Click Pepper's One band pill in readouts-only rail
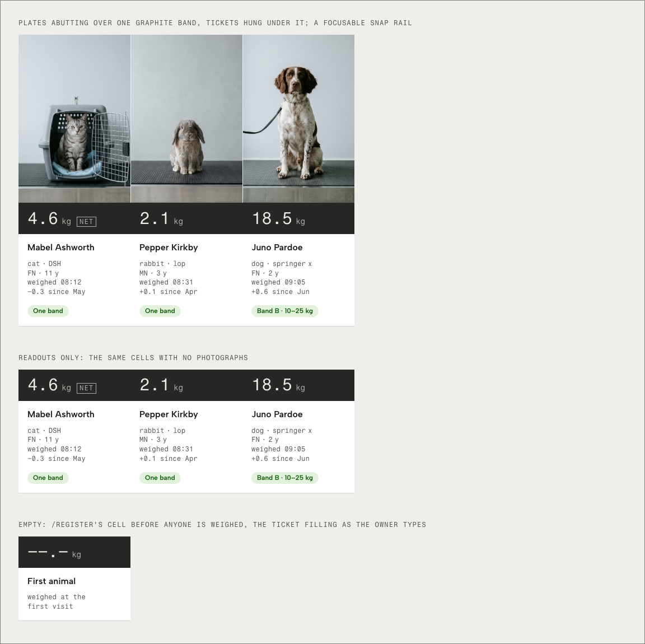This screenshot has height=644, width=645. click(160, 478)
